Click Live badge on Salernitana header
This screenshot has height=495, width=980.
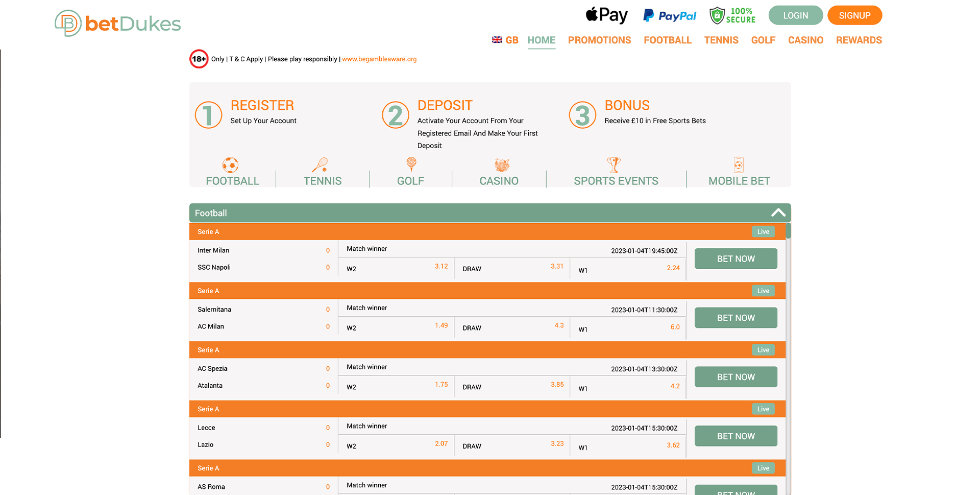pos(763,291)
